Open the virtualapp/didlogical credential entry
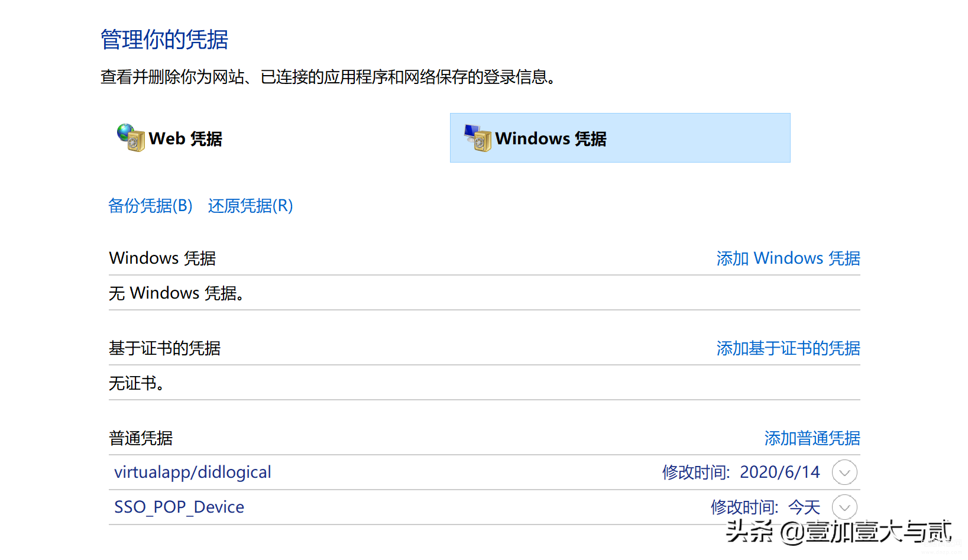 (484, 472)
